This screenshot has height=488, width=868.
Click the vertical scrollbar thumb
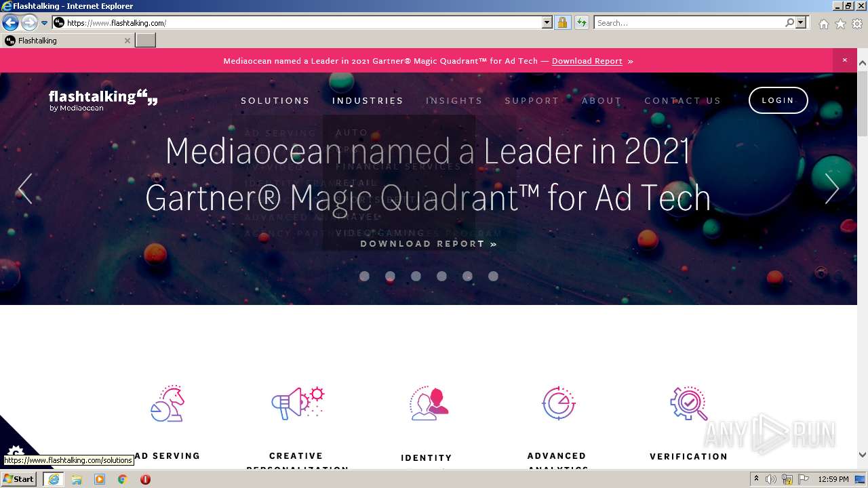[862, 104]
